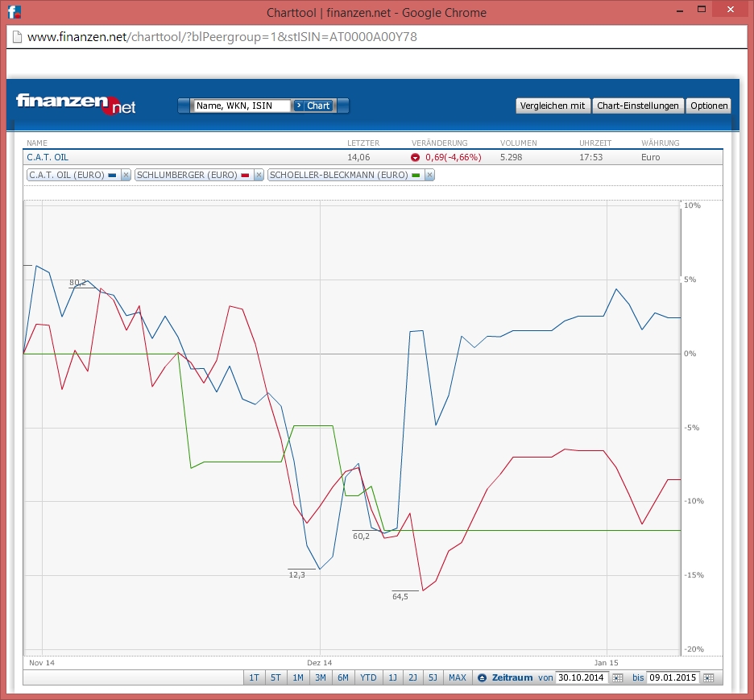Collapse the Zeitraum panel via its arrow icon
This screenshot has height=700, width=754.
coord(482,677)
